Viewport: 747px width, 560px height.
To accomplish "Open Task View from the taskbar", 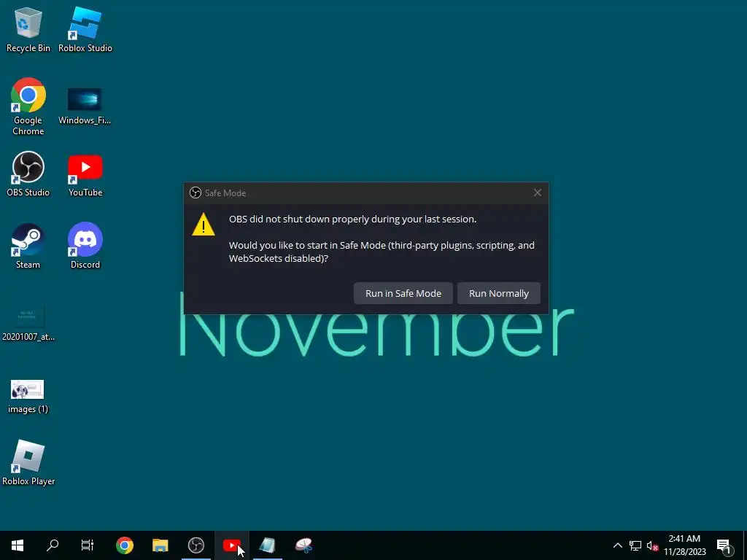I will tap(88, 545).
